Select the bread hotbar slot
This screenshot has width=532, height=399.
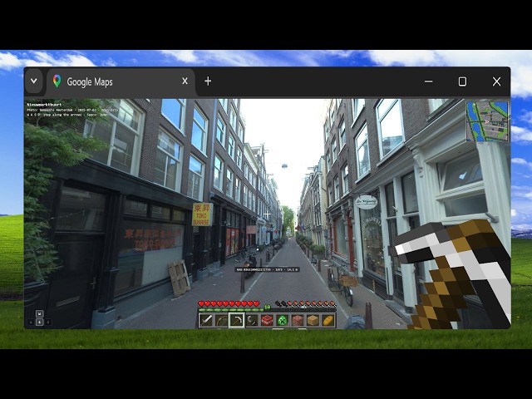coord(328,321)
